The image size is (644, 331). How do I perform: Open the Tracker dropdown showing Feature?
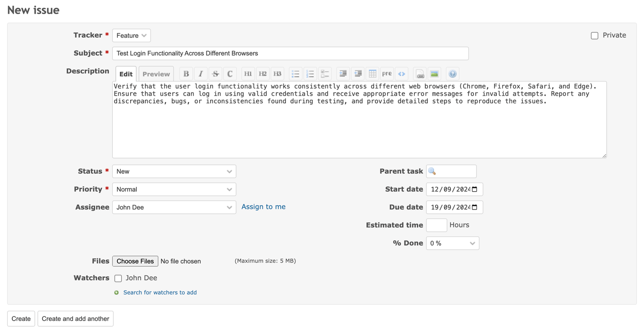click(131, 35)
